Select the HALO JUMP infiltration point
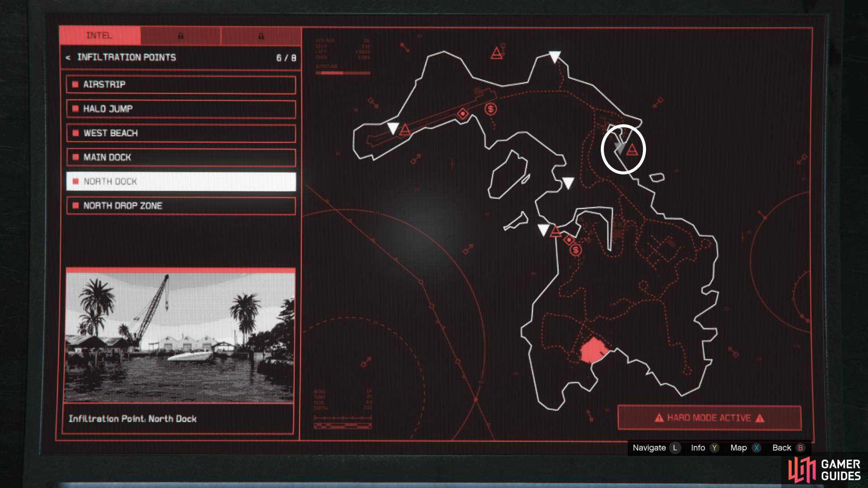This screenshot has height=488, width=868. [x=181, y=109]
